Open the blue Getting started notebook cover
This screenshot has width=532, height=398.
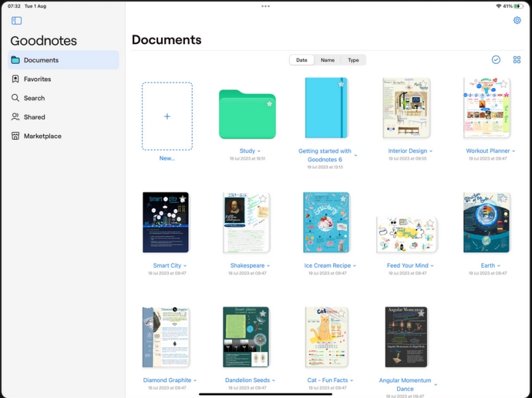pos(327,108)
